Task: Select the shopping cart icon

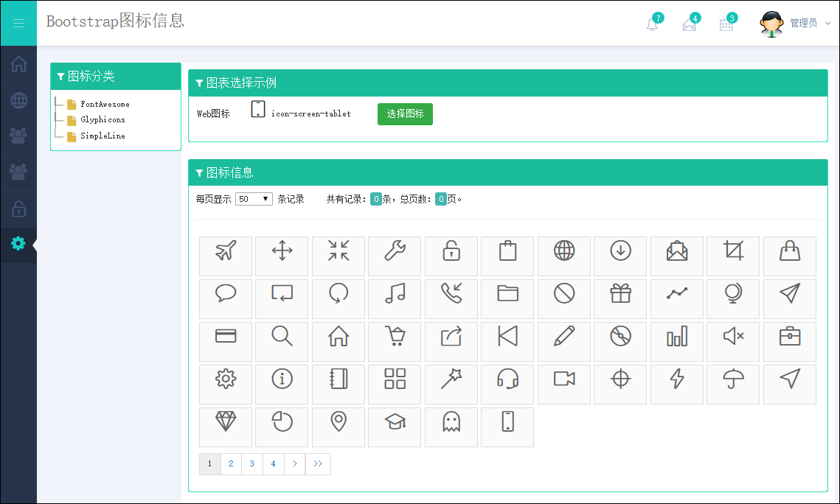Action: point(395,337)
